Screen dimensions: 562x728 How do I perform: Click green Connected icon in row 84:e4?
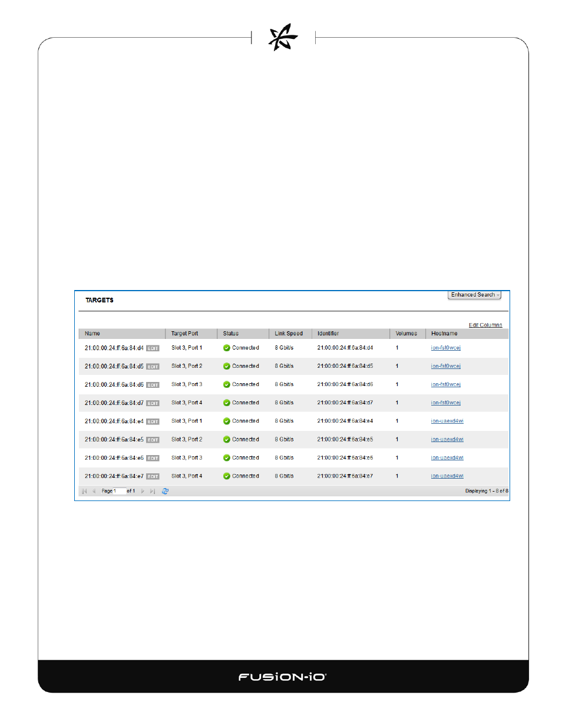coord(226,421)
